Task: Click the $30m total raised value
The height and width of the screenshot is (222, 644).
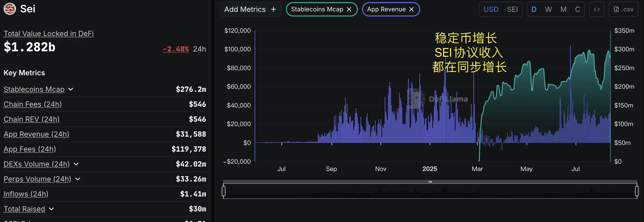Action: (x=197, y=209)
